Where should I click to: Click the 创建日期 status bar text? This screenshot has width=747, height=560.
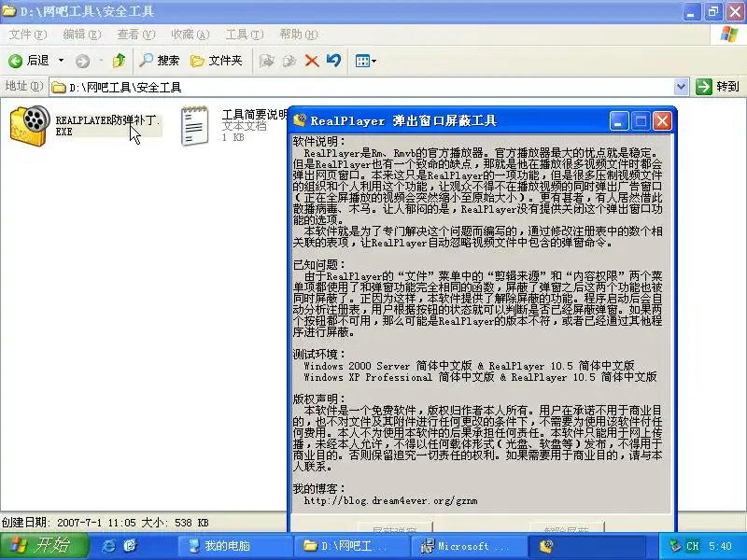pyautogui.click(x=106, y=523)
